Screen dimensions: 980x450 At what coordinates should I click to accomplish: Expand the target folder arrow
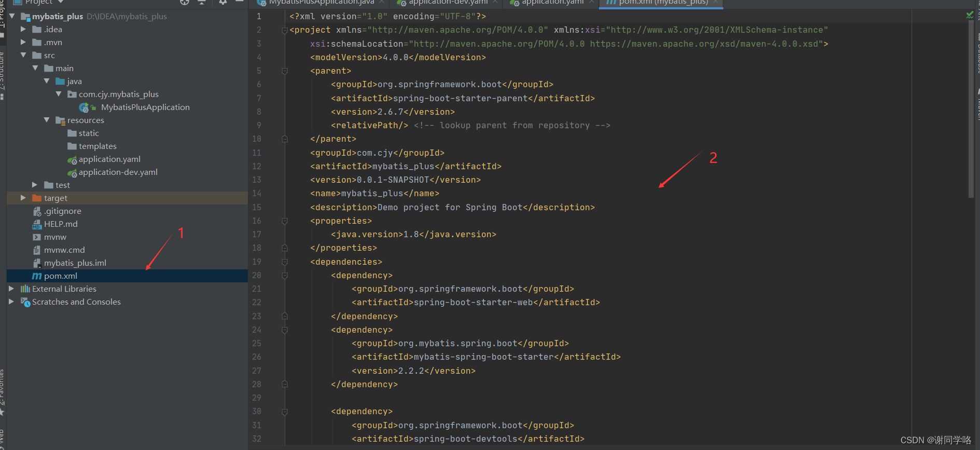[x=23, y=198]
